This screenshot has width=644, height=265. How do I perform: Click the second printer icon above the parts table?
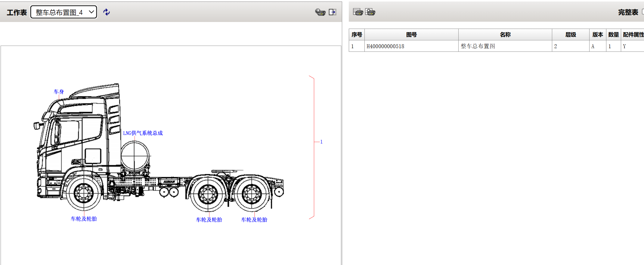(x=370, y=12)
